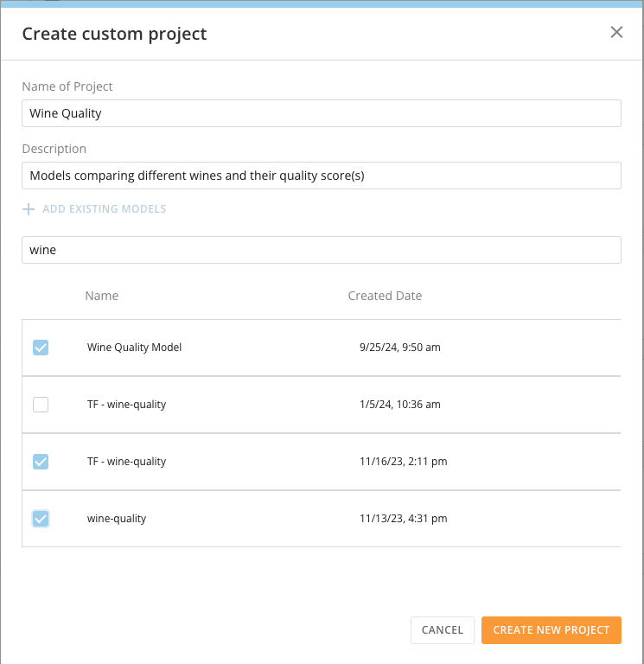This screenshot has width=644, height=664.
Task: Uncheck the TF - wine-quality 11/16/23 checkbox
Action: tap(41, 462)
